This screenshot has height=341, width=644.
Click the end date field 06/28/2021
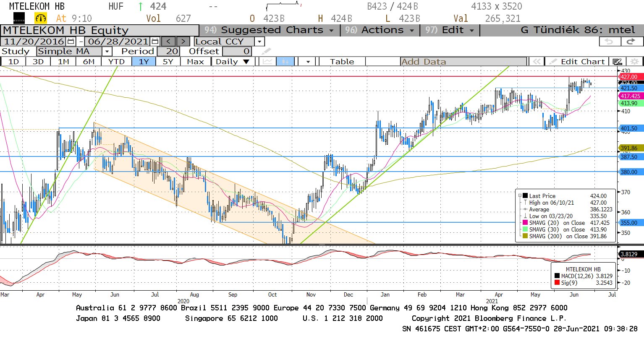[118, 42]
